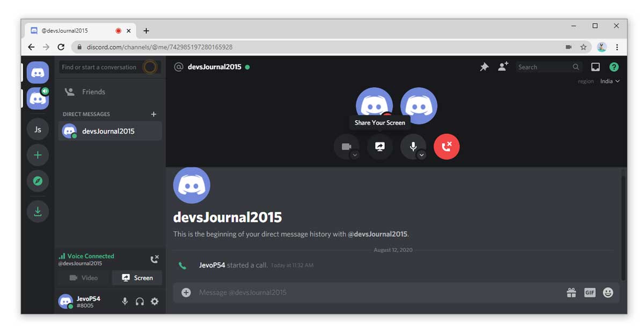
Task: Open emoji picker
Action: (x=608, y=293)
